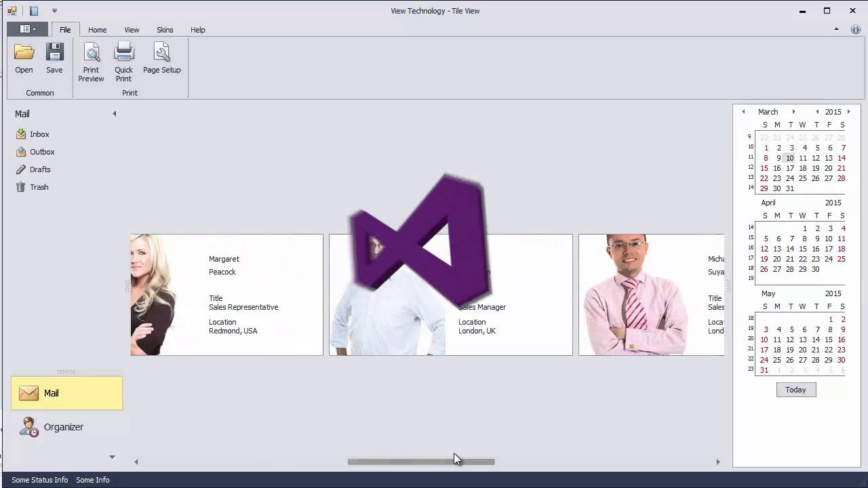Select March 31 in calendar
Viewport: 868px width, 488px height.
tap(790, 188)
